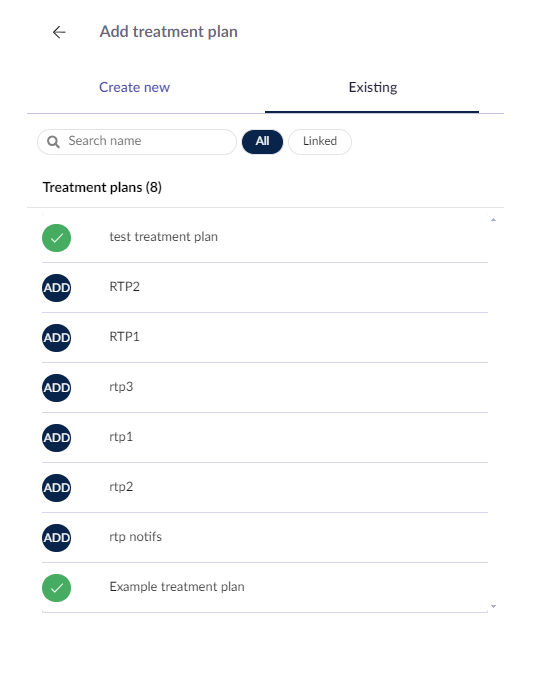This screenshot has width=533, height=683.
Task: Select the All filter pill
Action: click(262, 142)
